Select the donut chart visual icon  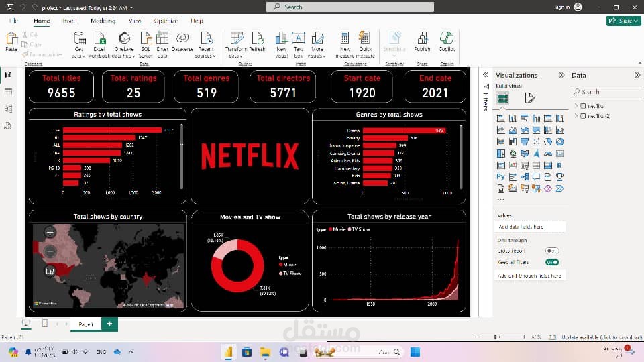(x=559, y=142)
